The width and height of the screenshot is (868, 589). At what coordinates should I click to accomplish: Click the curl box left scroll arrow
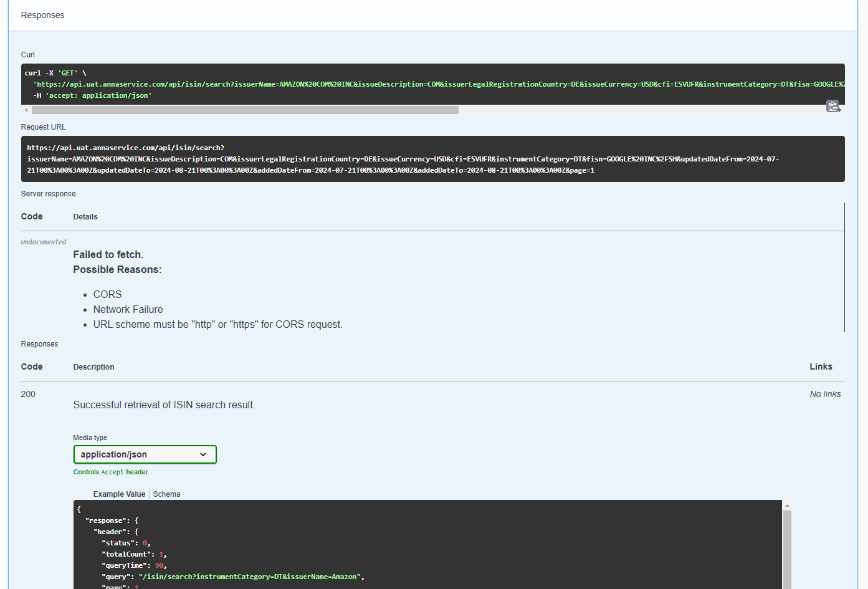pos(26,110)
